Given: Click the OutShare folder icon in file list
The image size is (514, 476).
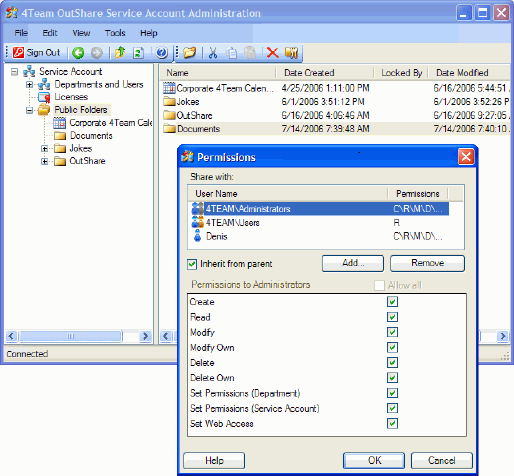Looking at the screenshot, I should point(169,115).
